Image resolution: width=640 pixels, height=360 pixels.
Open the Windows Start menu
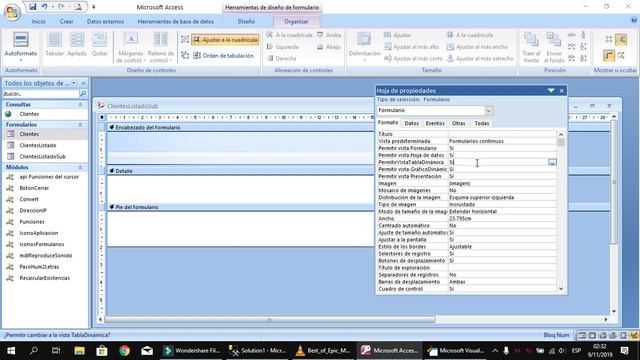pos(11,351)
